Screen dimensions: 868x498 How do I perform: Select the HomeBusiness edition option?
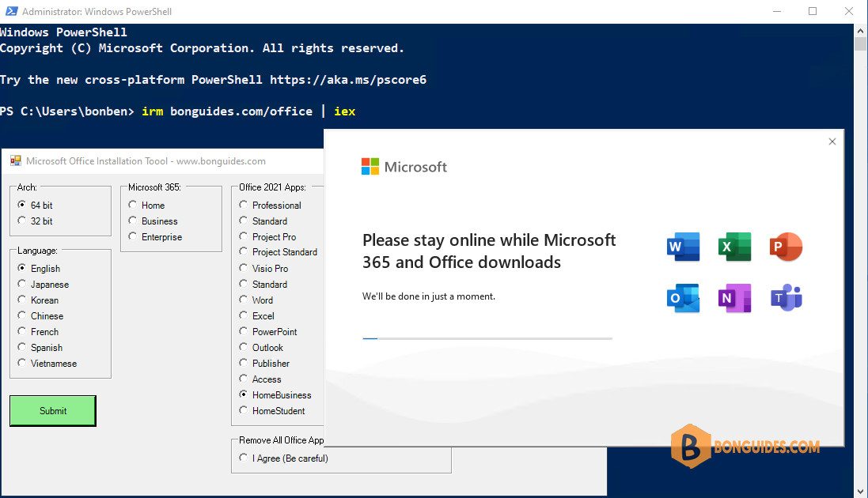coord(275,395)
